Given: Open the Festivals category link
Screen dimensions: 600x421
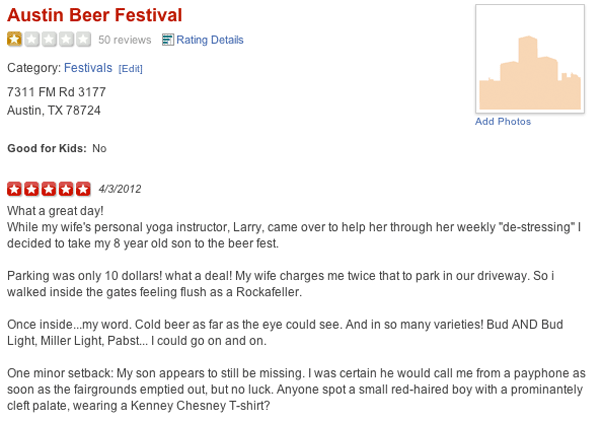Looking at the screenshot, I should 88,68.
